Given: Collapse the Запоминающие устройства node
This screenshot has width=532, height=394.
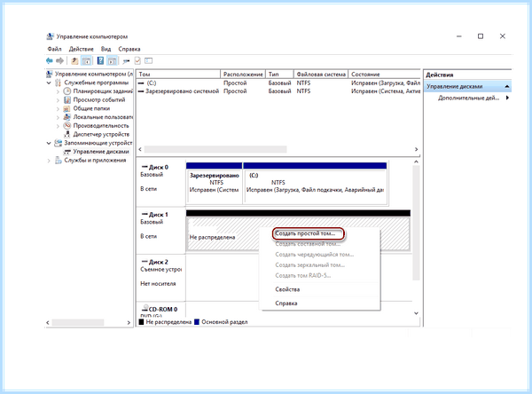Looking at the screenshot, I should point(49,143).
